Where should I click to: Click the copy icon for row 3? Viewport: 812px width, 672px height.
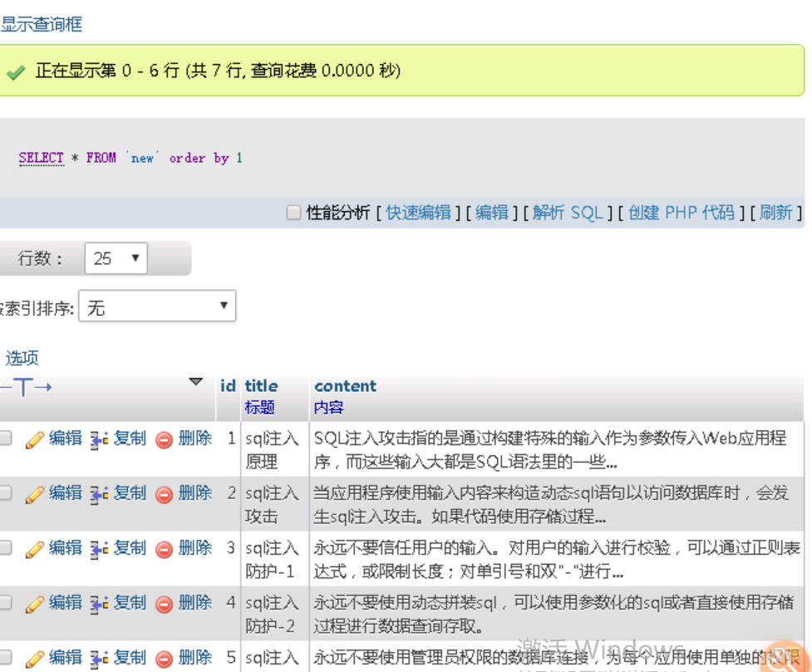[x=99, y=549]
